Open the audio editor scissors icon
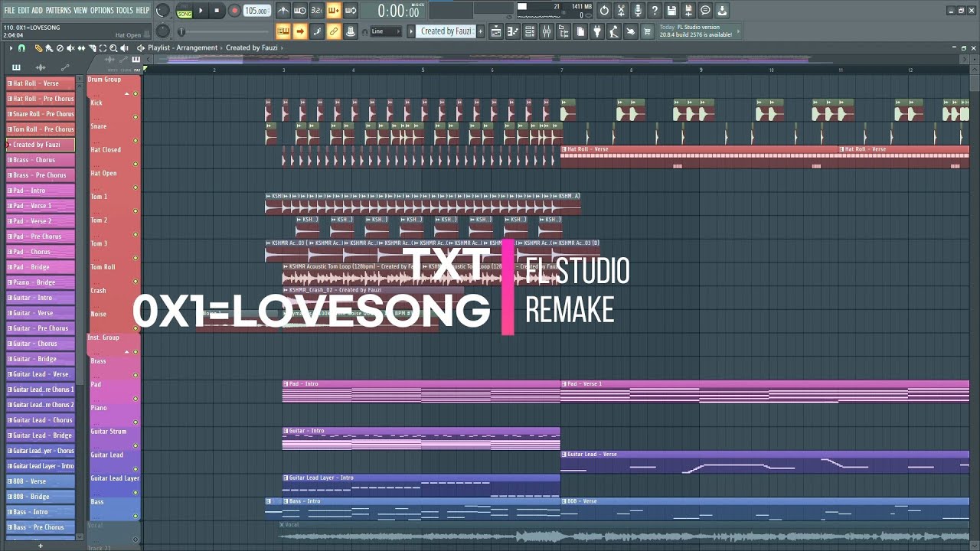Viewport: 980px width, 551px height. tap(621, 11)
